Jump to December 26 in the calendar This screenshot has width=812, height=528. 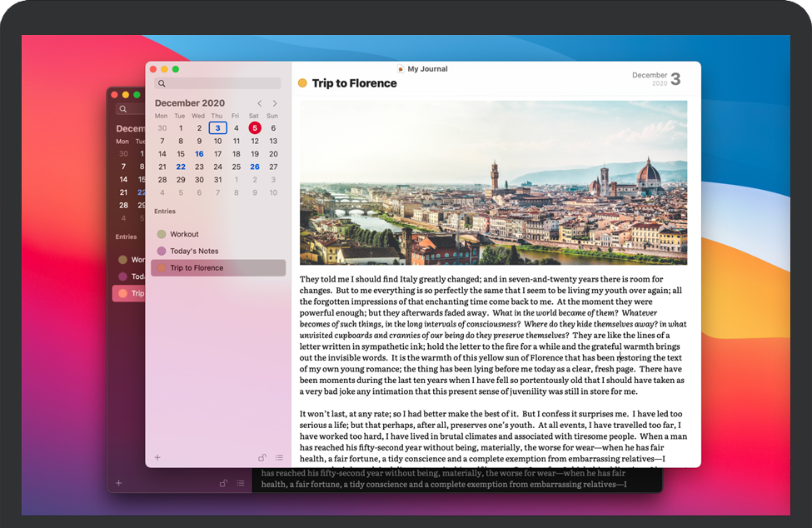point(254,167)
